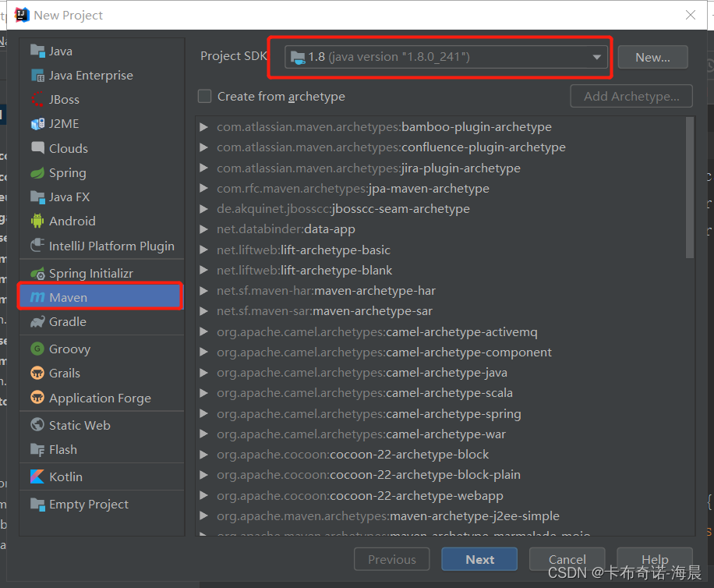Select maven-archetype-j2ee-simple row
Screen dimensions: 714x588
coord(440,515)
